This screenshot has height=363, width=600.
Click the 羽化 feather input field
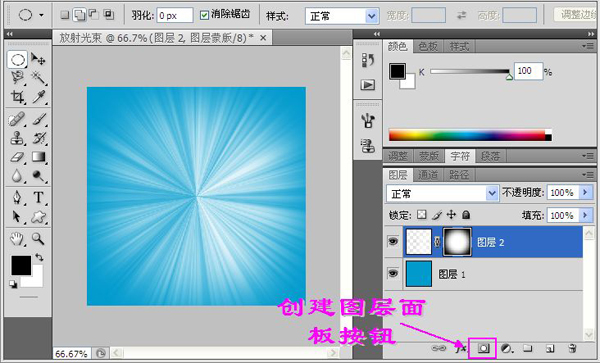coord(175,16)
